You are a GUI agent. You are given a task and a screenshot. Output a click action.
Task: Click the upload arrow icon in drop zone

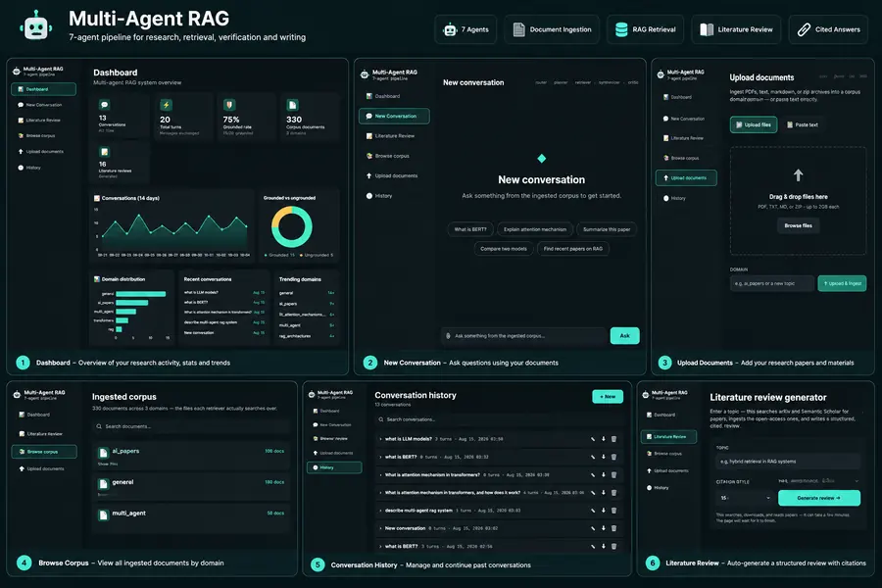[798, 175]
